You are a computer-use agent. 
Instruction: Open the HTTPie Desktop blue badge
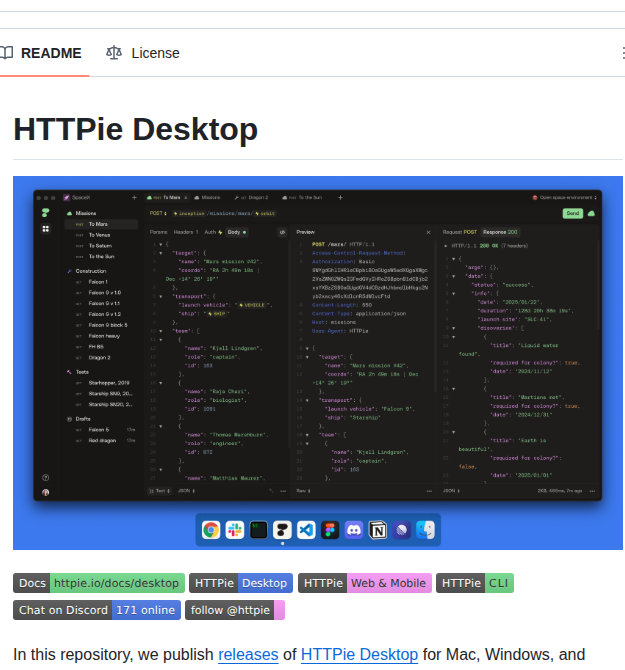tap(241, 583)
